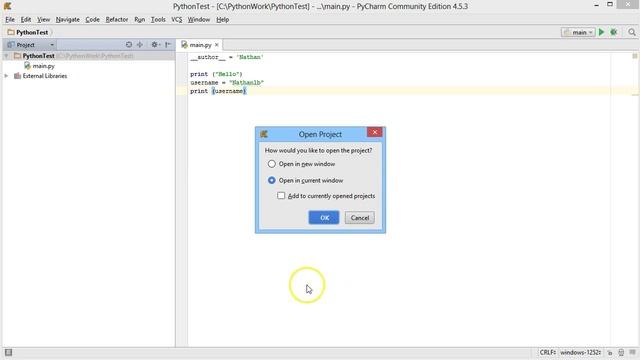Image resolution: width=640 pixels, height=360 pixels.
Task: Click the username assignment code line
Action: pyautogui.click(x=227, y=82)
